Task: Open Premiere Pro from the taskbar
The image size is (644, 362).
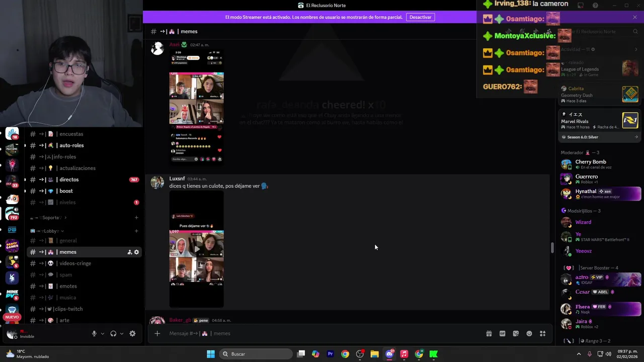Action: pyautogui.click(x=330, y=354)
